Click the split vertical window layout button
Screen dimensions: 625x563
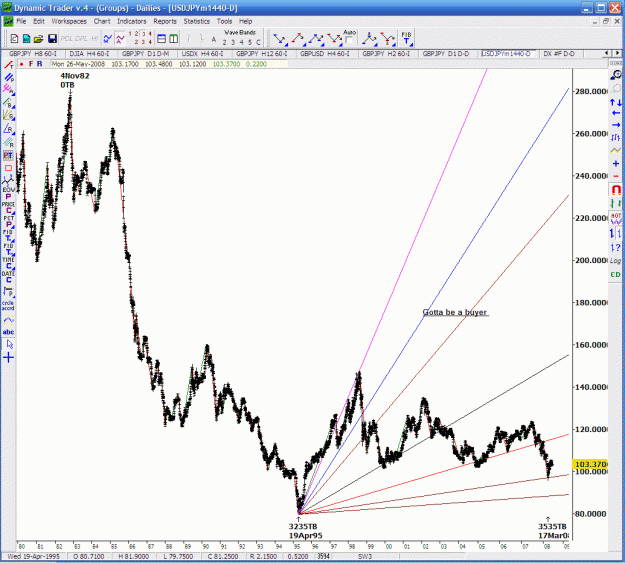point(174,39)
